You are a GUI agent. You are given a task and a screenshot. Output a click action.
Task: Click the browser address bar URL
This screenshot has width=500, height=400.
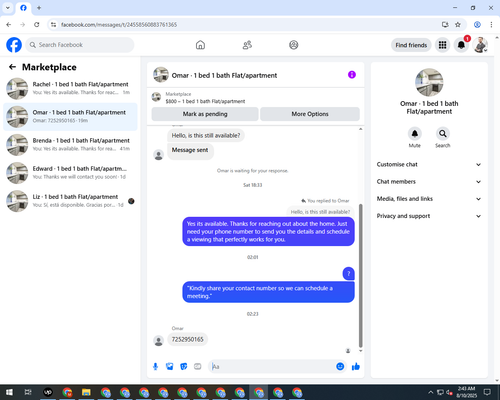click(x=119, y=25)
